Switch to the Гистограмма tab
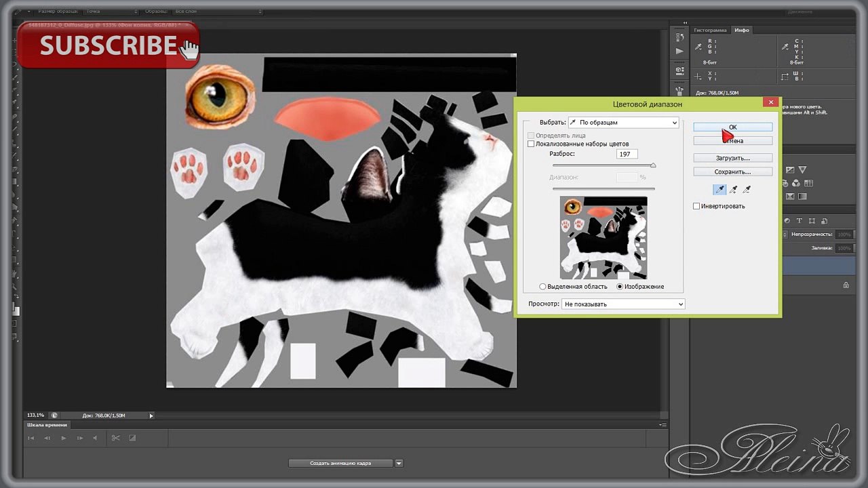Screen dimensions: 868x488 click(710, 30)
